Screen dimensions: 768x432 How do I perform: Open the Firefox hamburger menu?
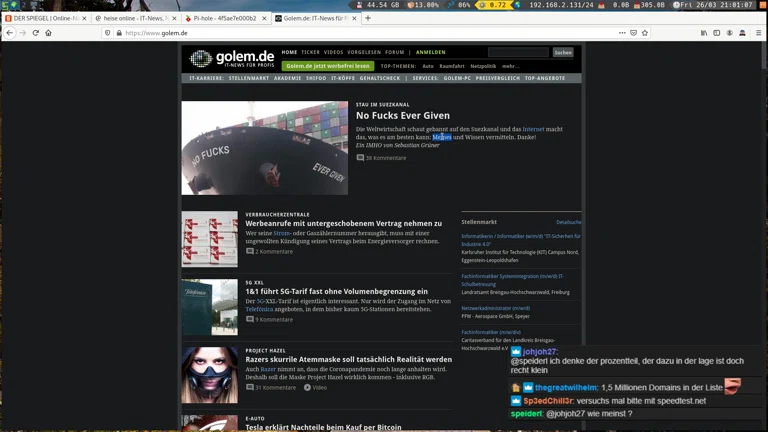[x=757, y=33]
